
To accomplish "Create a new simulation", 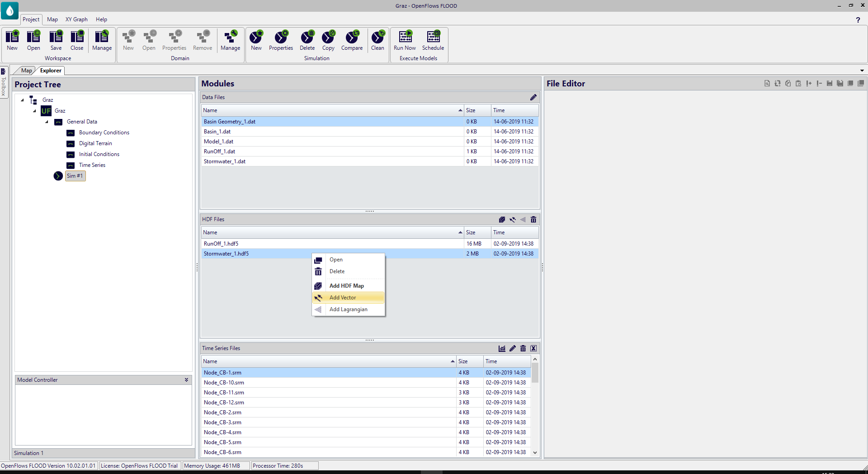I will [256, 41].
